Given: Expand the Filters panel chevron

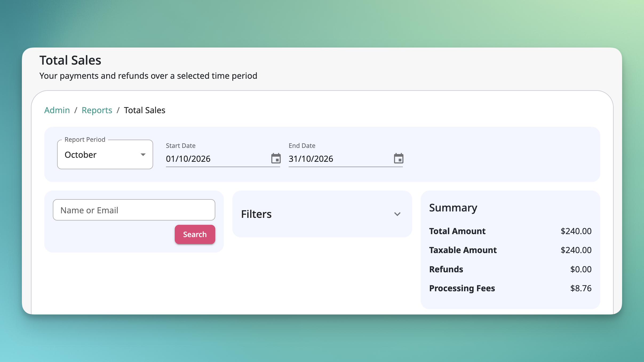Looking at the screenshot, I should point(397,214).
